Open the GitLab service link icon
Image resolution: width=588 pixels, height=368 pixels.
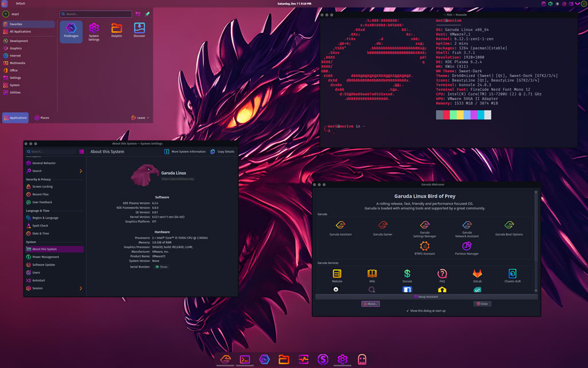tap(477, 274)
